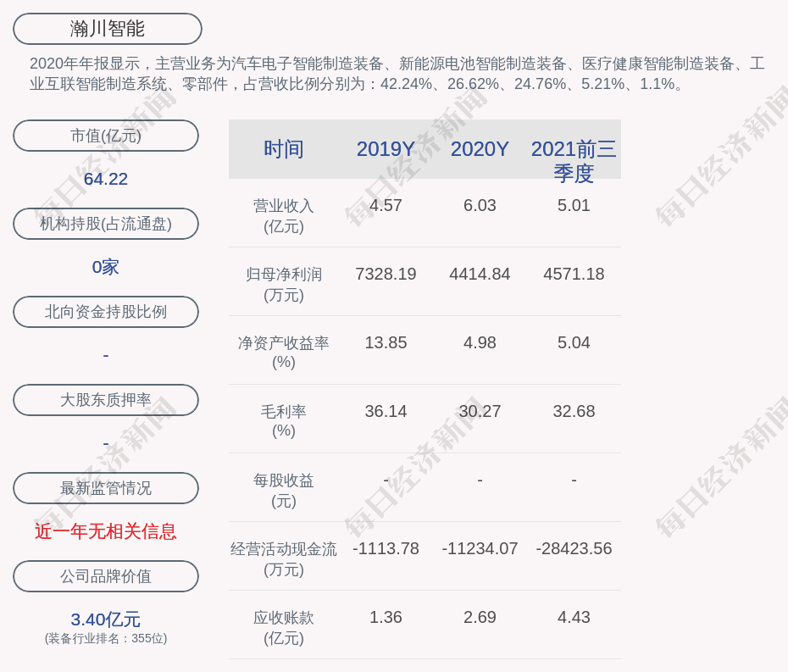Screen dimensions: 788x672
Task: Click the net profit value 4414.84
Action: [x=480, y=274]
